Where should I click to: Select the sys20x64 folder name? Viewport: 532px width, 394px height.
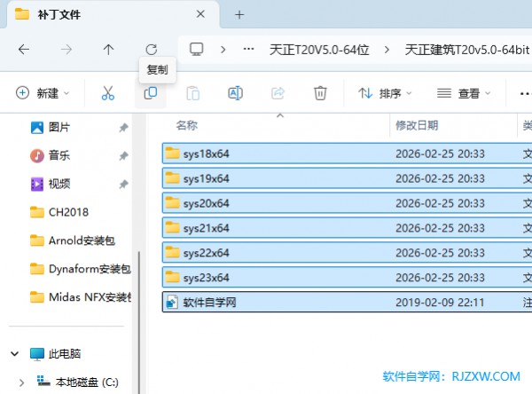pyautogui.click(x=207, y=203)
